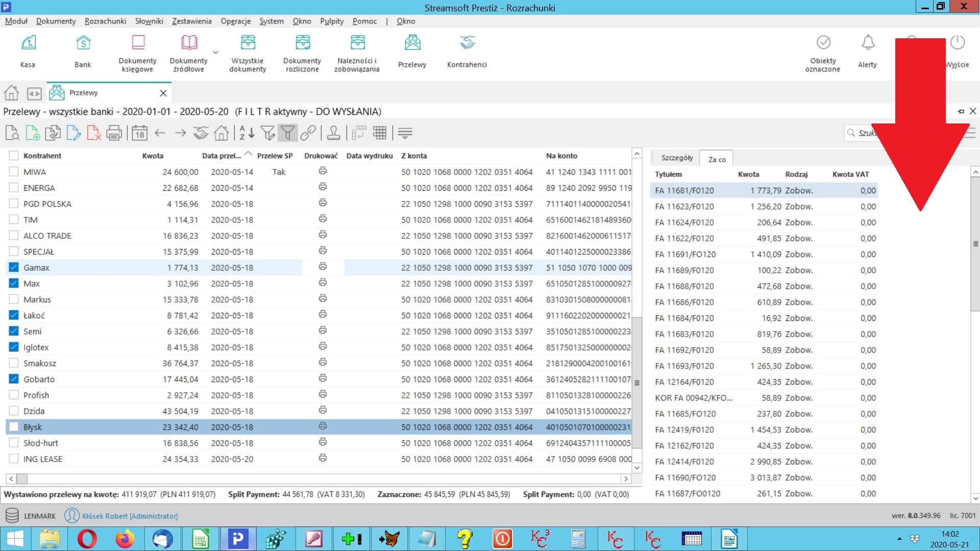Click the horizontal scrollbar right arrow
Viewport: 980px width, 551px height.
tap(626, 479)
